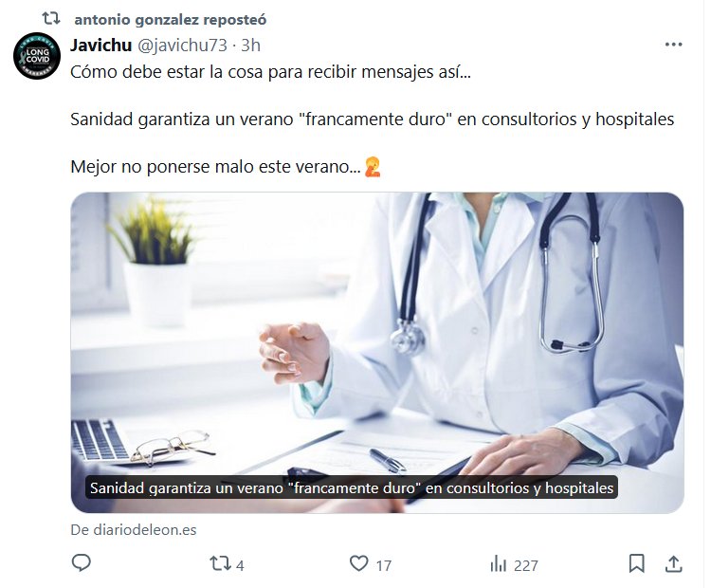The width and height of the screenshot is (711, 588).
Task: Open the @javichu73 handle
Action: [x=182, y=46]
